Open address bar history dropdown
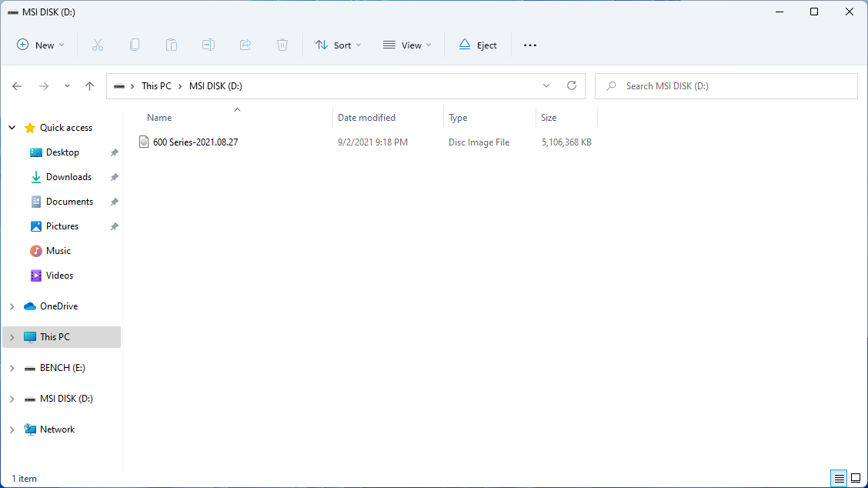Image resolution: width=868 pixels, height=488 pixels. coord(546,86)
